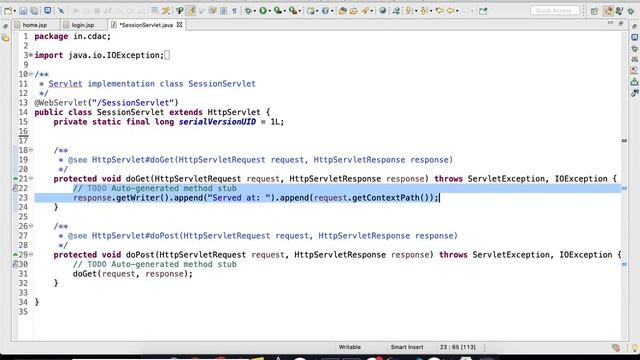Go to Next Annotation icon
The image size is (640, 360).
pyautogui.click(x=409, y=11)
